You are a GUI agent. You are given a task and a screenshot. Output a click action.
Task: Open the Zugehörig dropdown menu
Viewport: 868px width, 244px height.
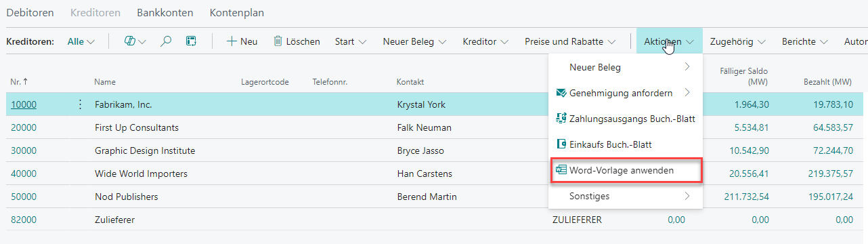point(738,41)
